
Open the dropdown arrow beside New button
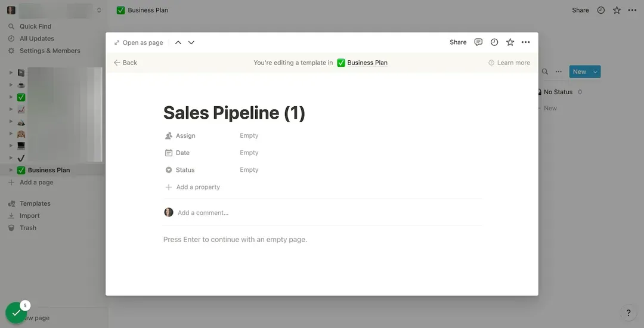[595, 72]
